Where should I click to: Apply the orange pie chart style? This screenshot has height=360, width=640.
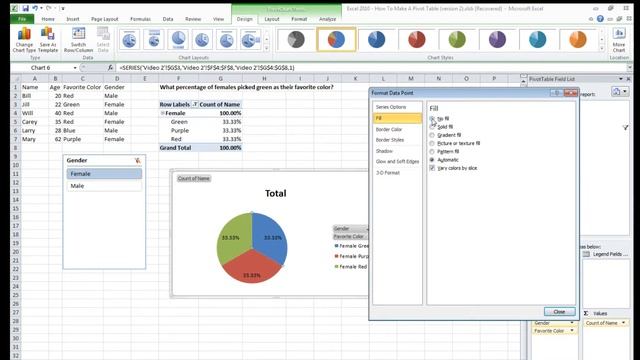[x=578, y=40]
